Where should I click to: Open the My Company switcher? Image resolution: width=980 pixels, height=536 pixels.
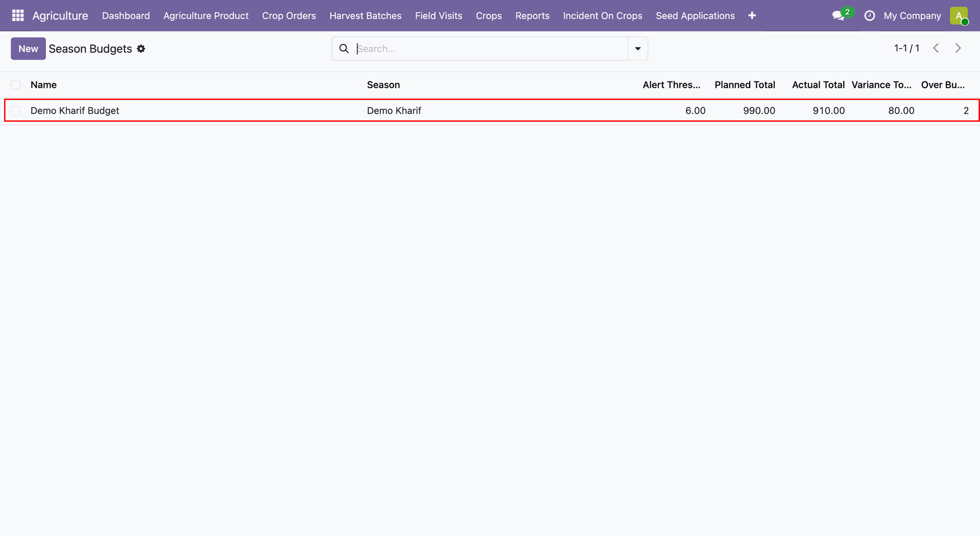coord(912,16)
